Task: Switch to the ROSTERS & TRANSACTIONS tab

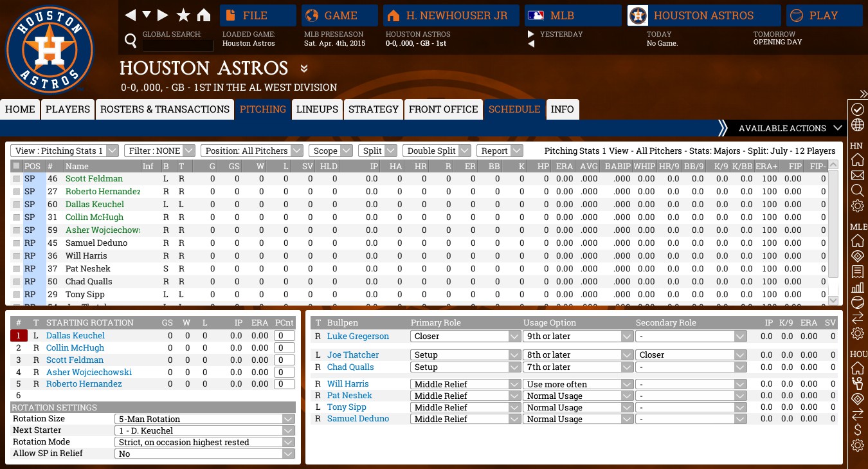Action: (165, 109)
